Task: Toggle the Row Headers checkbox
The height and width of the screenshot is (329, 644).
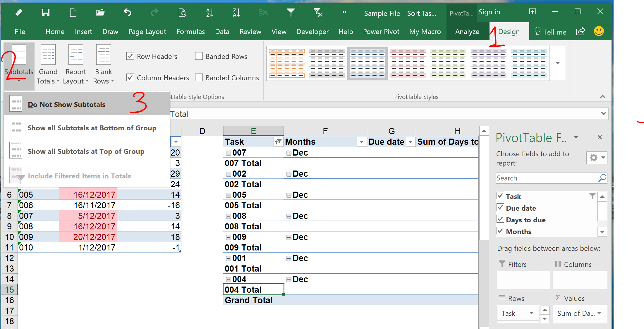Action: (x=130, y=56)
